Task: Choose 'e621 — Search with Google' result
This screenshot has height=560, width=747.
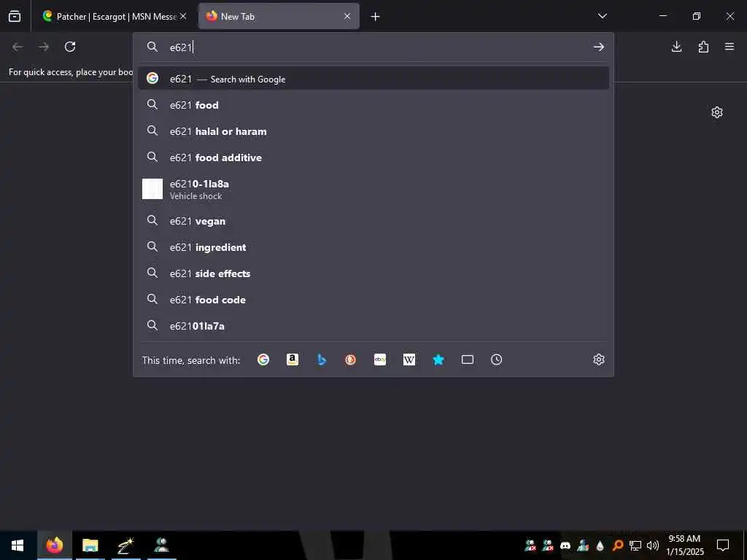Action: point(373,79)
